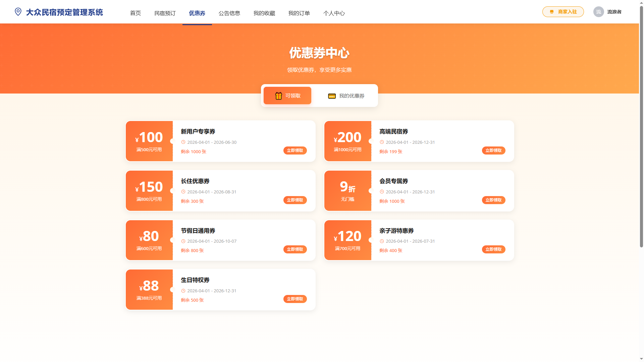
Task: Claim the 会员专属券 9折 coupon
Action: coord(493,200)
